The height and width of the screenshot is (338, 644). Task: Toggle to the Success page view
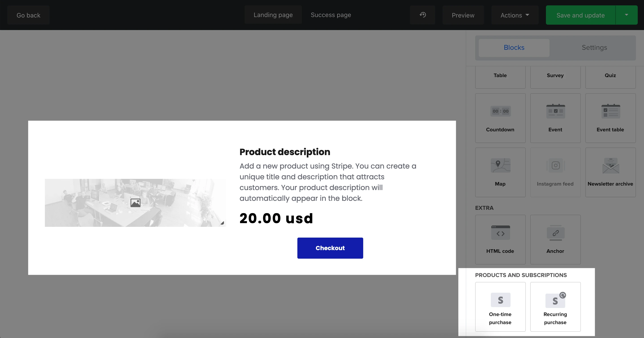[x=331, y=15]
